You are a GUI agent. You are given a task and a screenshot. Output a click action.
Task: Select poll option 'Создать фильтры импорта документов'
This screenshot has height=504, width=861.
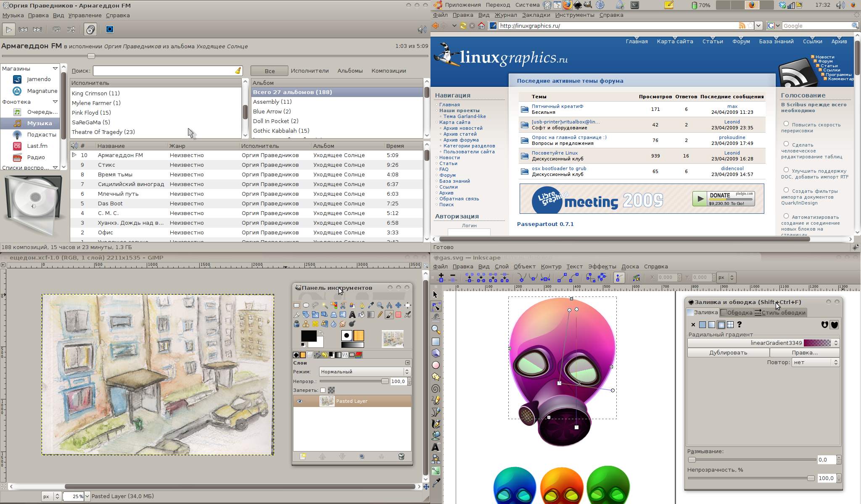click(x=786, y=190)
